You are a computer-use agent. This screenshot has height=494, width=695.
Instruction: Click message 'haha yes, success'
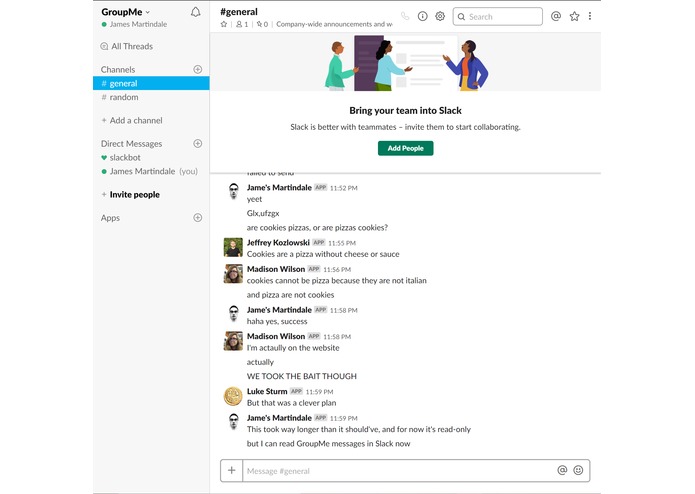(x=277, y=321)
